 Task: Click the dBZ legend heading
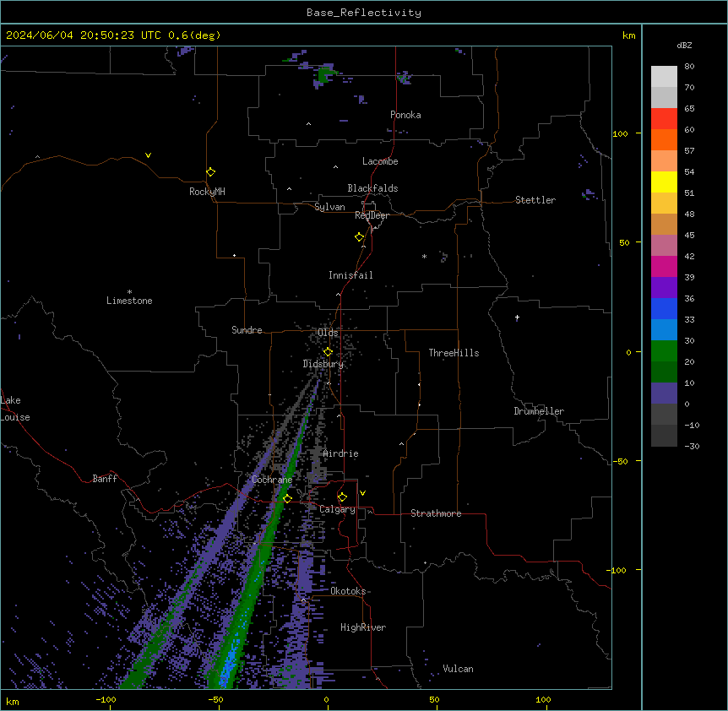tap(684, 46)
